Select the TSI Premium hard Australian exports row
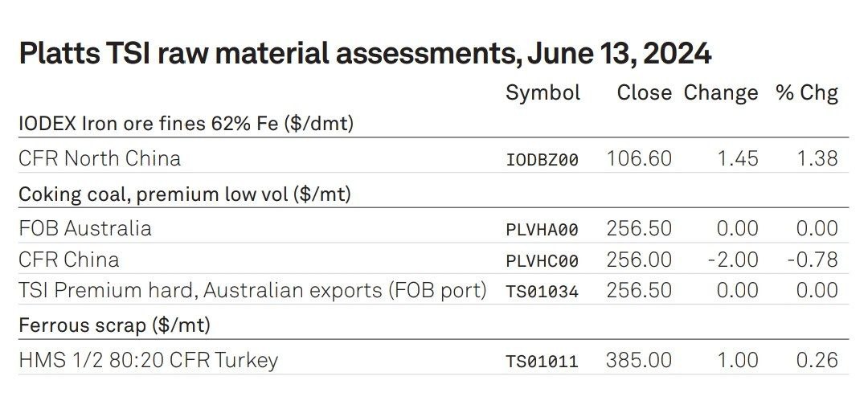Viewport: 868px width, 413px height. 433,289
